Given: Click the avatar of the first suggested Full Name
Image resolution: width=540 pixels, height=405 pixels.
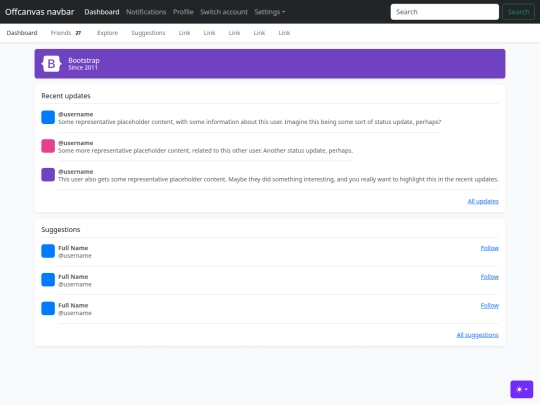Looking at the screenshot, I should [48, 251].
